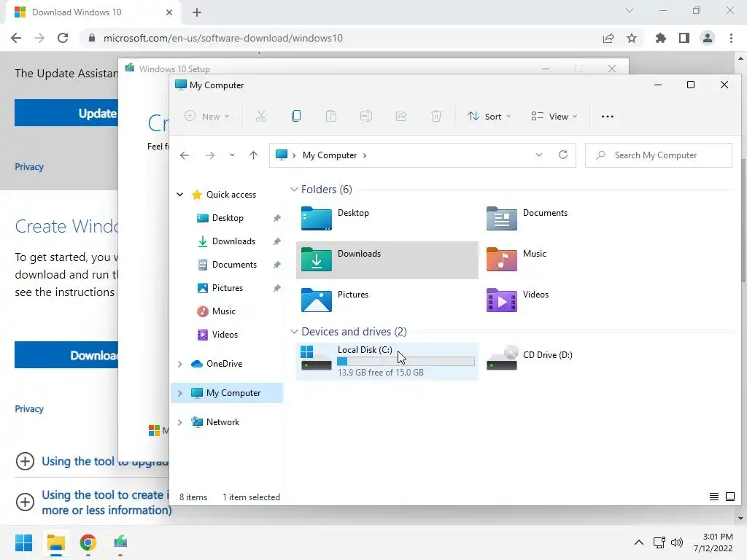The height and width of the screenshot is (560, 747).
Task: Click Chrome's reload page button
Action: click(x=63, y=38)
